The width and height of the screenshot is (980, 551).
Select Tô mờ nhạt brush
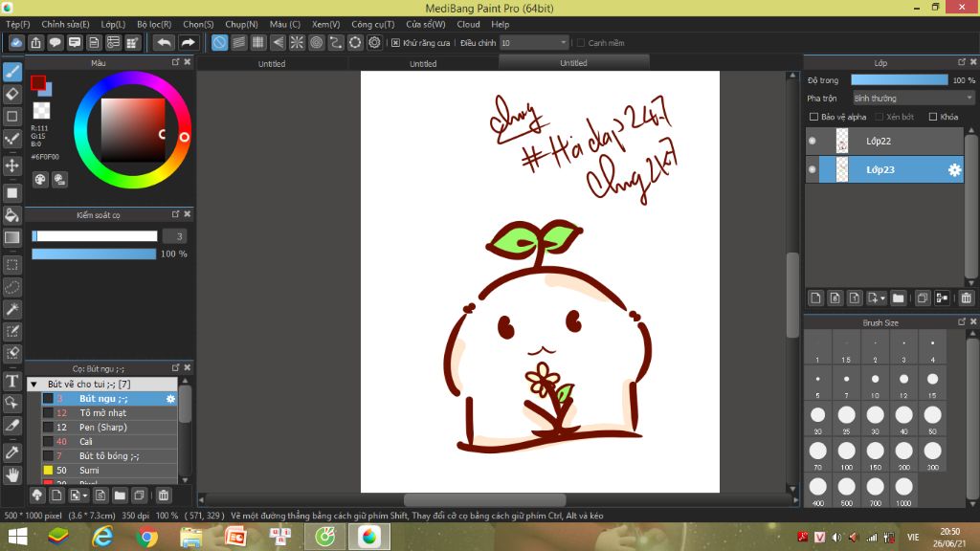click(x=109, y=413)
